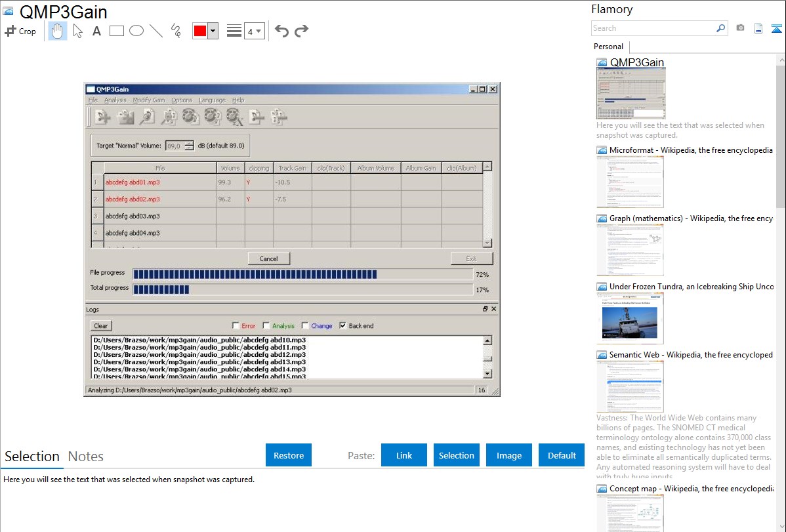Open the line width 4 dropdown
This screenshot has height=532, width=786.
[x=255, y=31]
